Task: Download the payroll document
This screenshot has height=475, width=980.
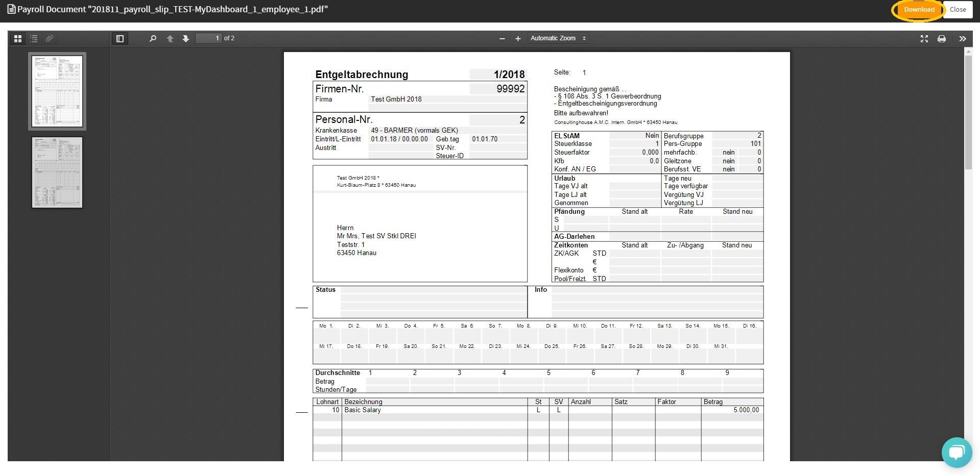Action: click(919, 10)
